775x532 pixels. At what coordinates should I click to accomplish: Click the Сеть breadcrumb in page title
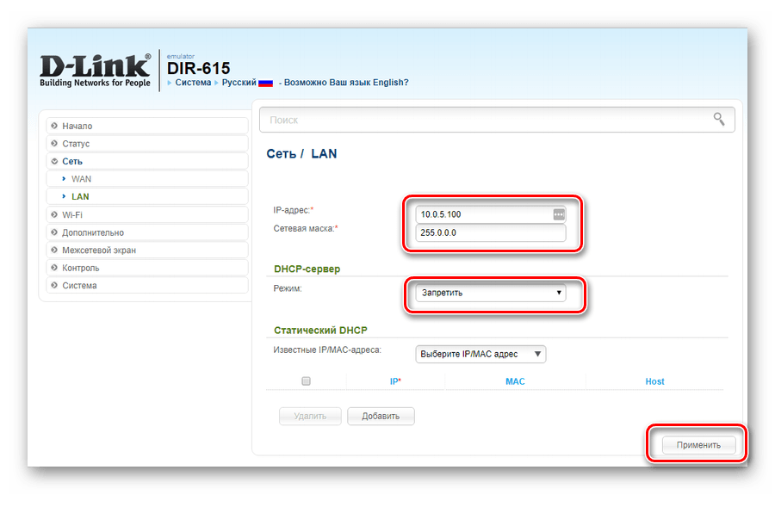coord(282,153)
